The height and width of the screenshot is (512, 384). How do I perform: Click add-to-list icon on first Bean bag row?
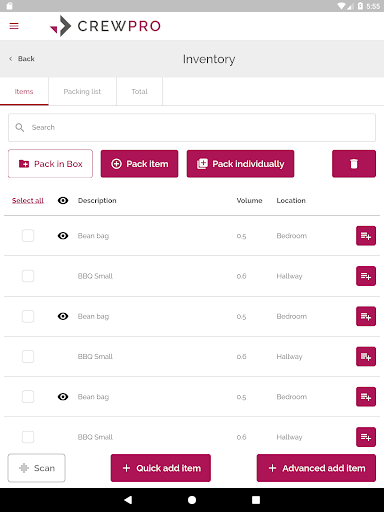366,236
